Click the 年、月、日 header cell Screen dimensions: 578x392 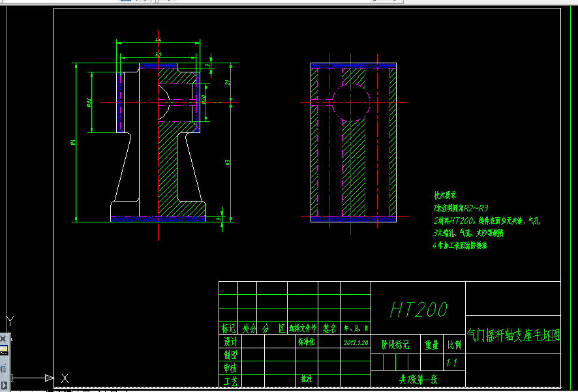click(356, 327)
